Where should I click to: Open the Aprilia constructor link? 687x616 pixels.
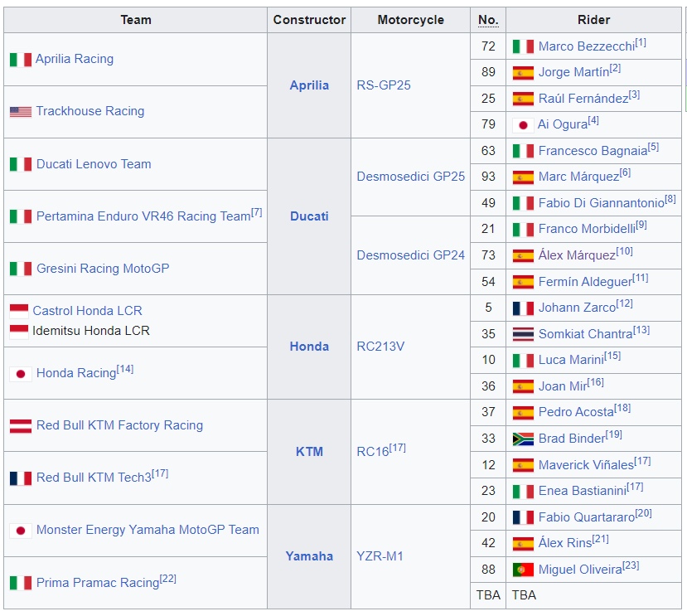pos(309,85)
